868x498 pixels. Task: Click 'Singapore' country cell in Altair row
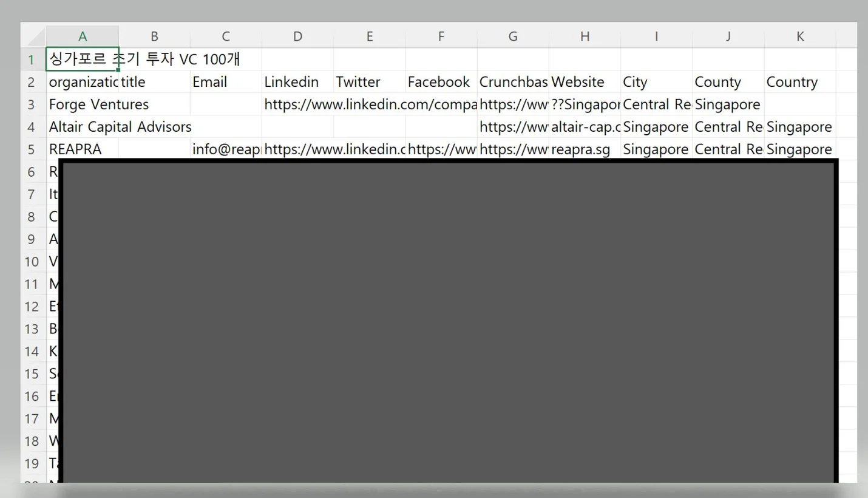point(800,126)
